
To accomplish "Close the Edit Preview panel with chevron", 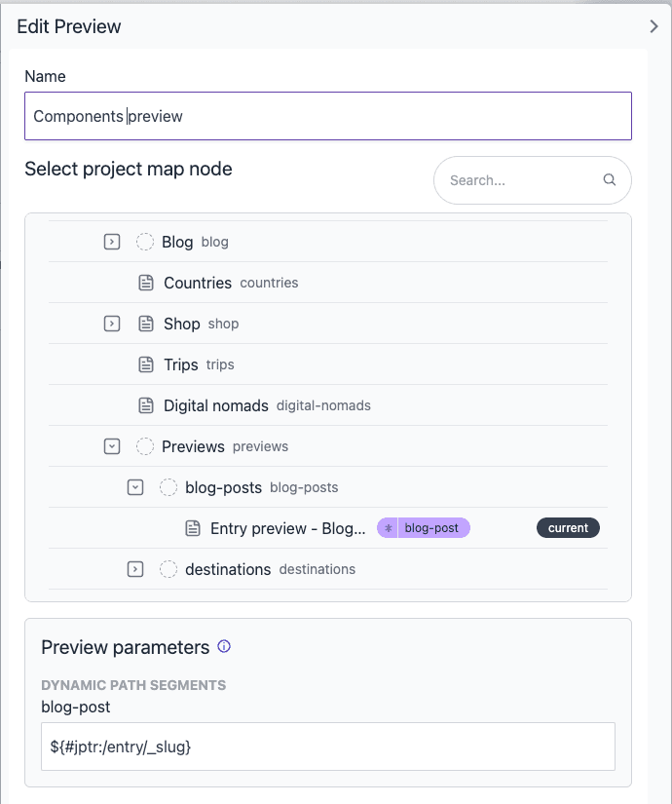I will point(653,26).
